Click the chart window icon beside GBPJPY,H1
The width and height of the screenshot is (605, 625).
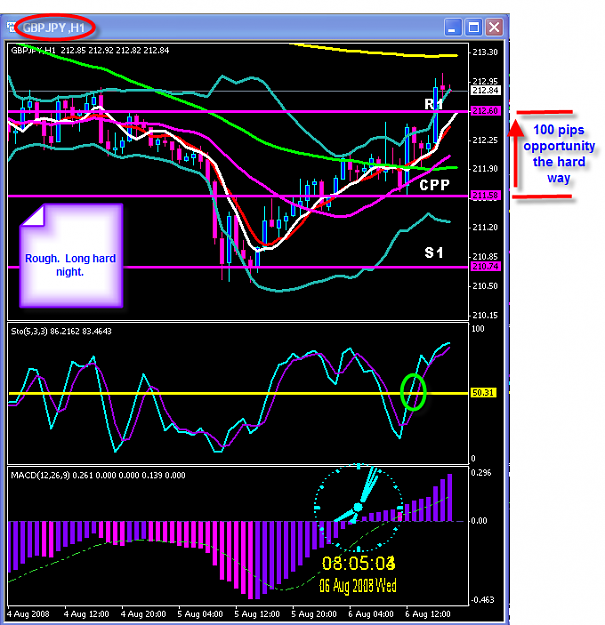[x=12, y=28]
